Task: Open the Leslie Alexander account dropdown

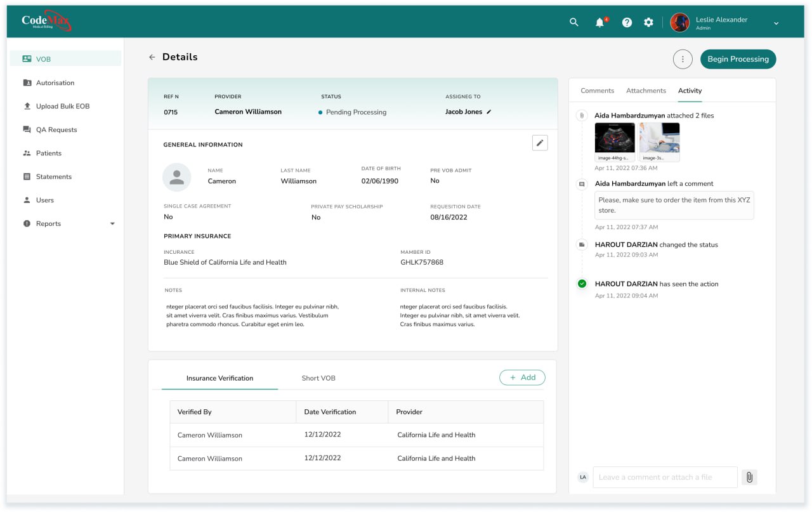Action: pos(776,23)
